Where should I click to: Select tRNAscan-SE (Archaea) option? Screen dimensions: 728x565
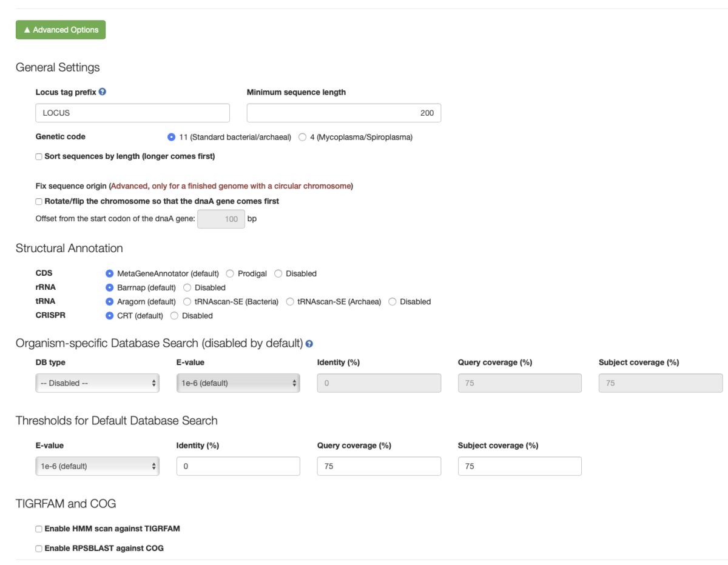[x=290, y=302]
